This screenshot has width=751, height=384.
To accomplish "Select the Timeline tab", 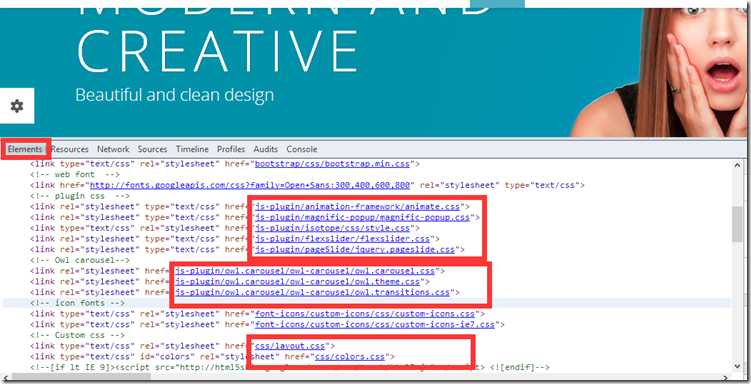I will coord(192,149).
